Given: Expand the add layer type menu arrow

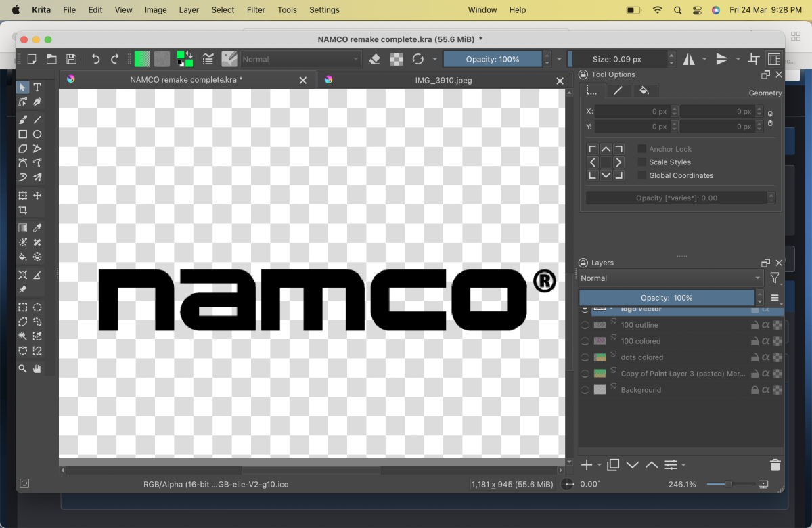Looking at the screenshot, I should (x=600, y=465).
